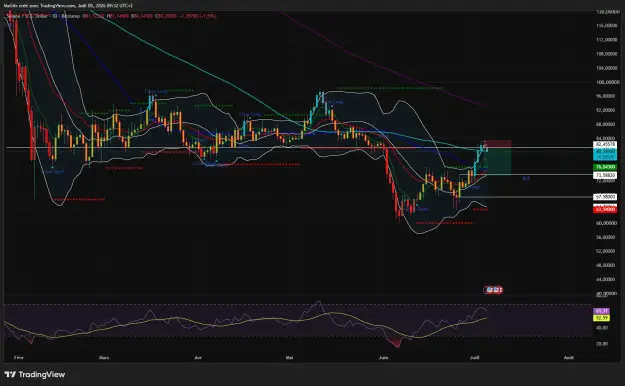625x386 pixels.
Task: Click the green 76.84 price label
Action: (x=605, y=167)
